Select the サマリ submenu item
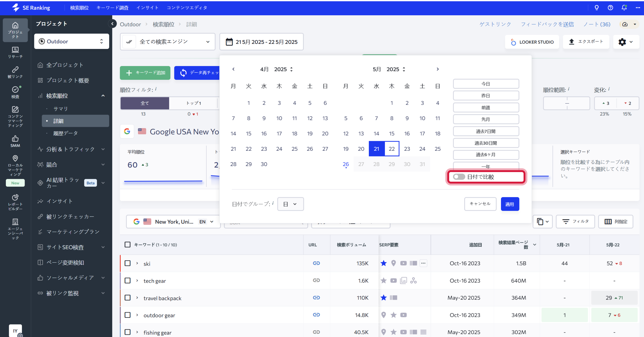This screenshot has height=337, width=644. (60, 109)
